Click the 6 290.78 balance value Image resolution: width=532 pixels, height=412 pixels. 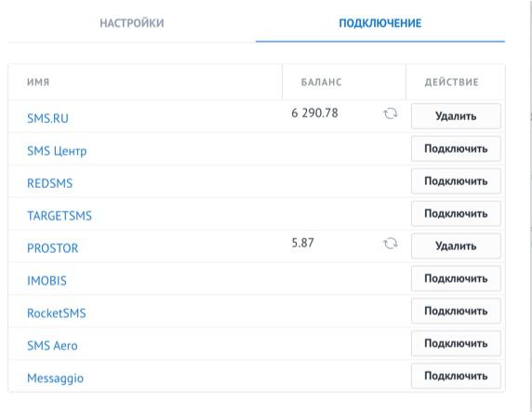coord(314,113)
